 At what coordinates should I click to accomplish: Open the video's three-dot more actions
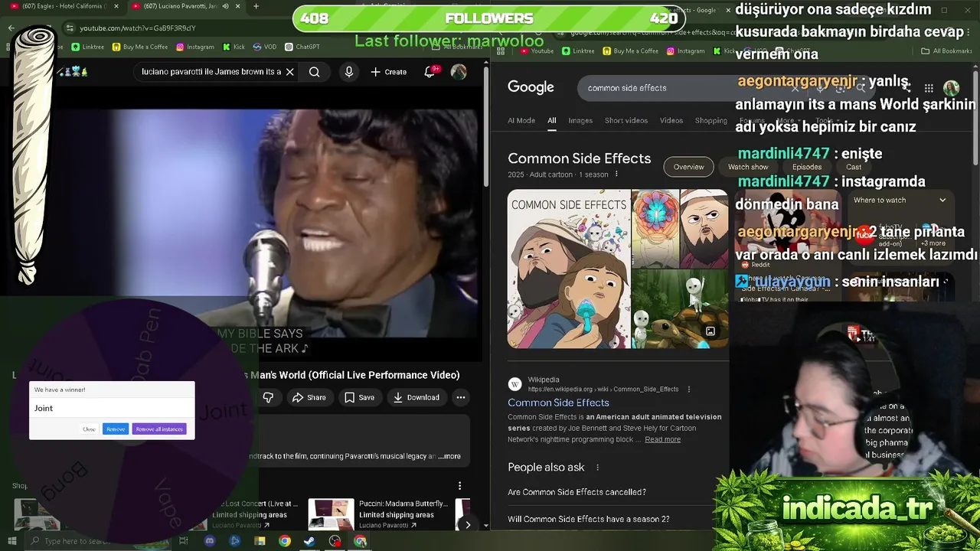click(x=460, y=397)
